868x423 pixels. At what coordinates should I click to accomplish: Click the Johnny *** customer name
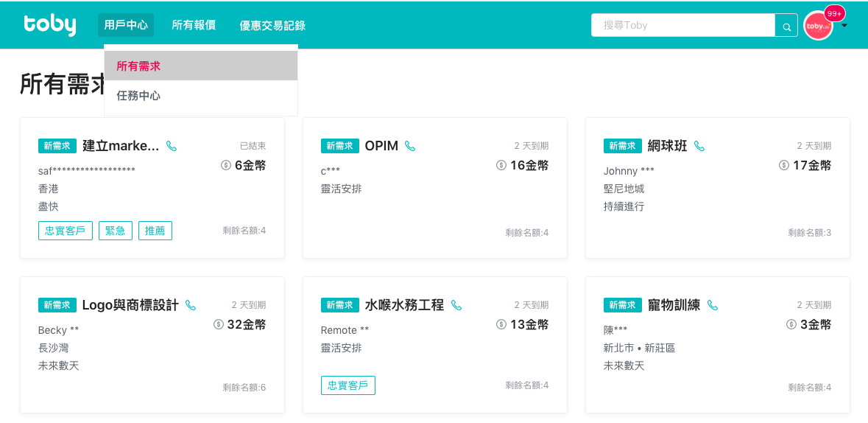pyautogui.click(x=629, y=171)
